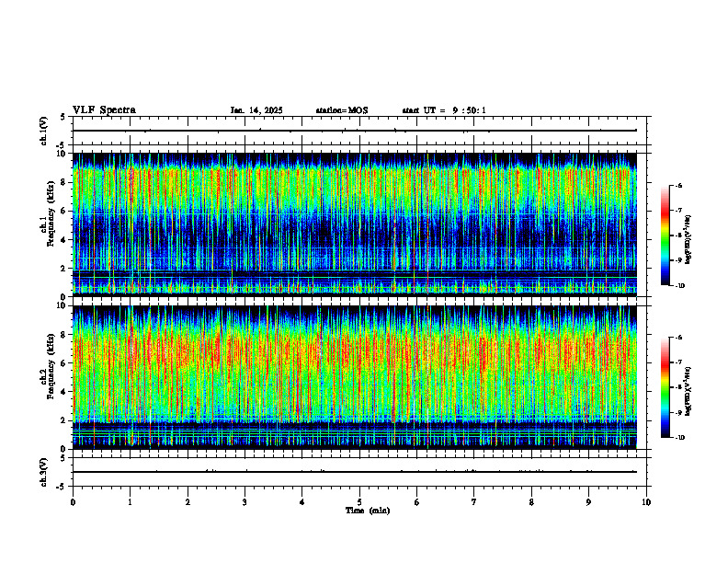
Task: Click the "Time (min)" axis title
Action: click(x=368, y=511)
